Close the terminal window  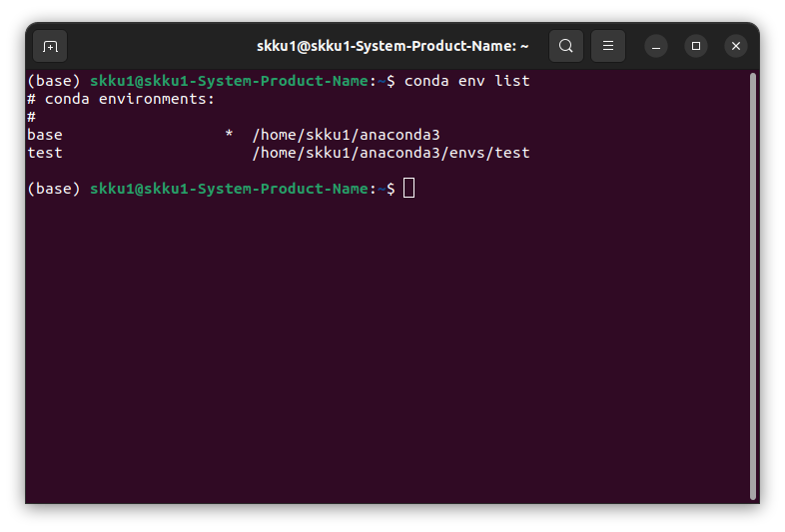[x=736, y=46]
